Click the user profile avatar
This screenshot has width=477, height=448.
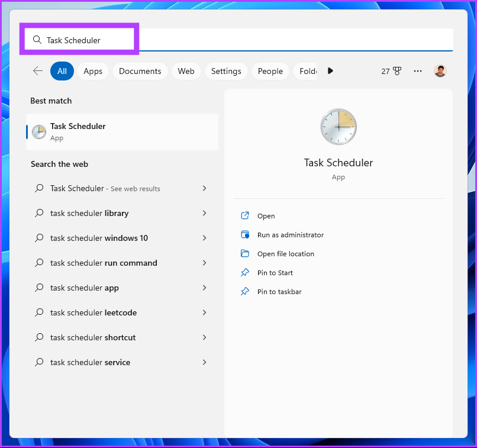(x=440, y=71)
